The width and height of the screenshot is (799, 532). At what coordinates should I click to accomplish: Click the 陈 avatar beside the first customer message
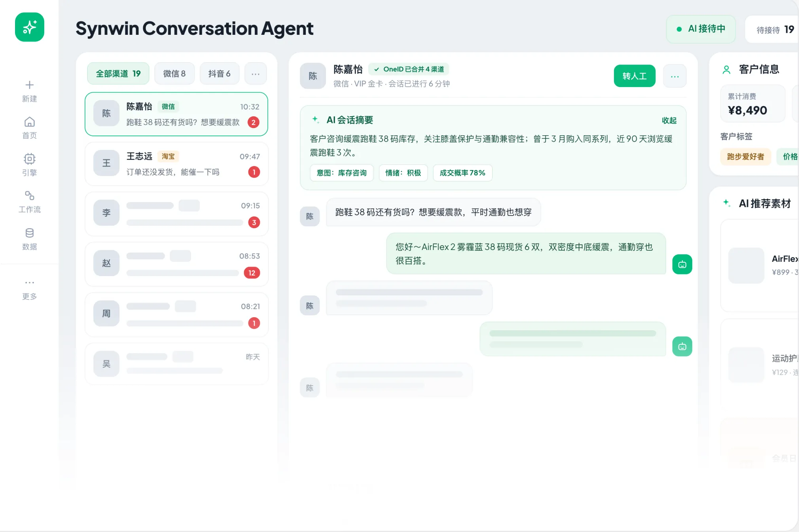(310, 216)
